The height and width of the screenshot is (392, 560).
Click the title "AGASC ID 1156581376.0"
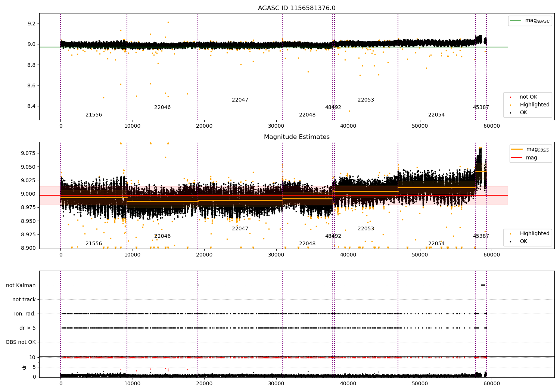click(x=296, y=8)
